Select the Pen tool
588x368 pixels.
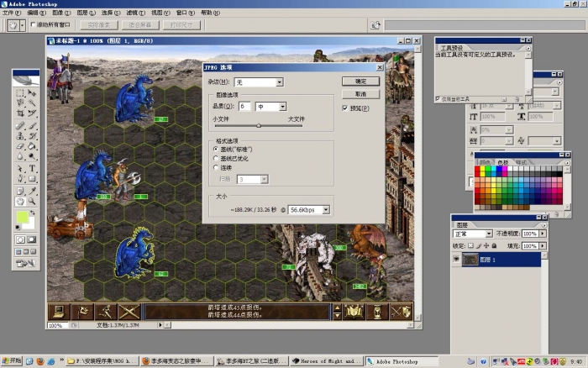tap(20, 179)
